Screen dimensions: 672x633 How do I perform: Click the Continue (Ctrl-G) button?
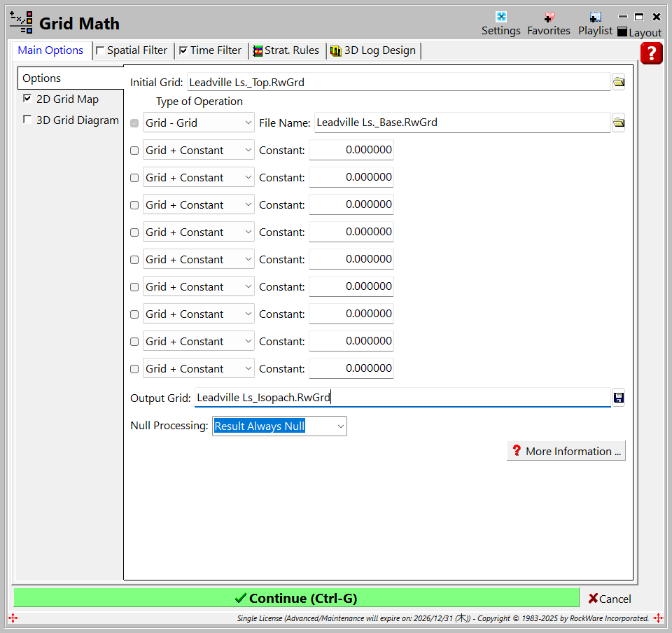tap(296, 598)
